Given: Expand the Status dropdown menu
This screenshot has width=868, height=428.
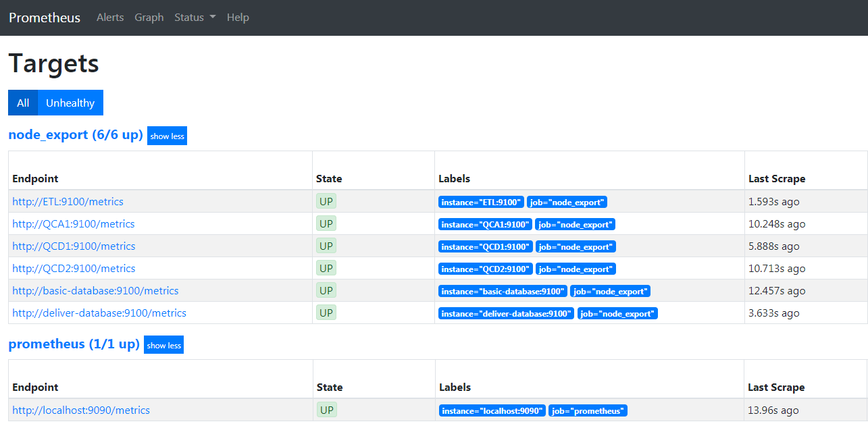Looking at the screenshot, I should click(195, 18).
